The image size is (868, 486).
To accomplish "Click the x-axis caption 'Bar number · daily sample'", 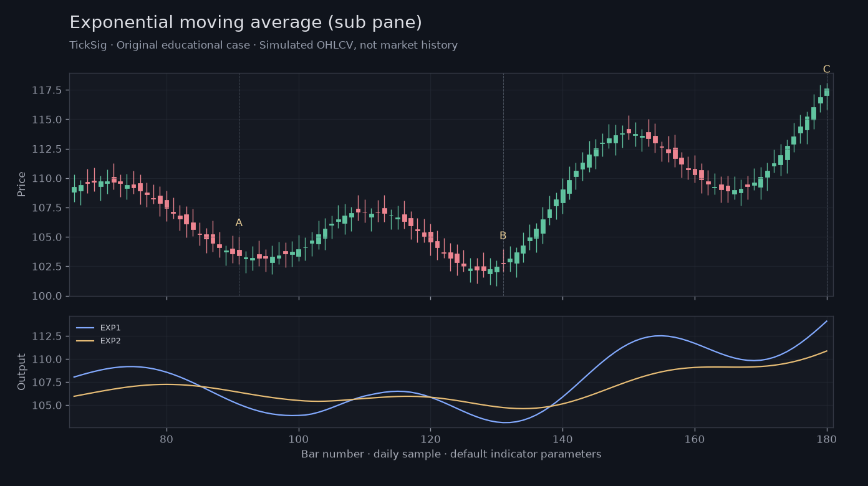I will [x=370, y=454].
